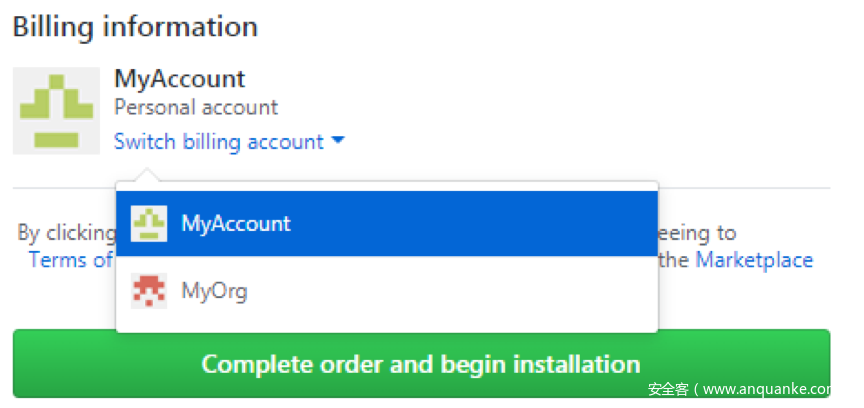Click the bold MyAccount name heading

pyautogui.click(x=180, y=79)
